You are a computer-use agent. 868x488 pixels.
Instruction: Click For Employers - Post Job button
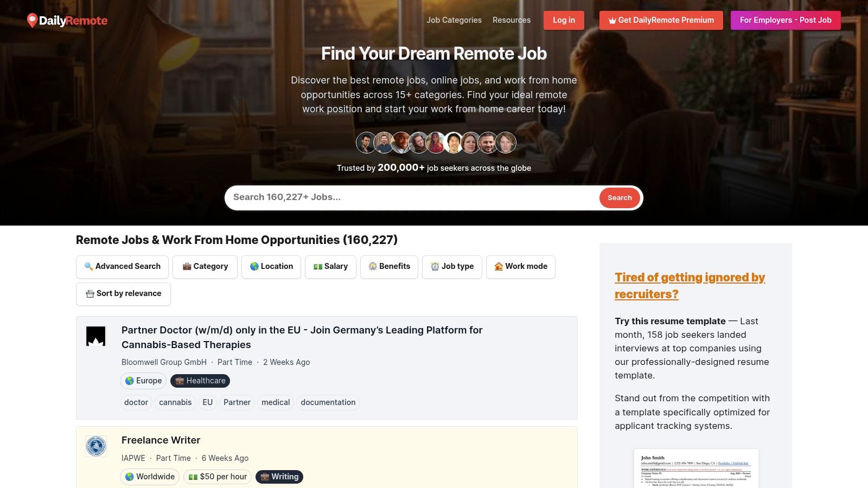785,20
